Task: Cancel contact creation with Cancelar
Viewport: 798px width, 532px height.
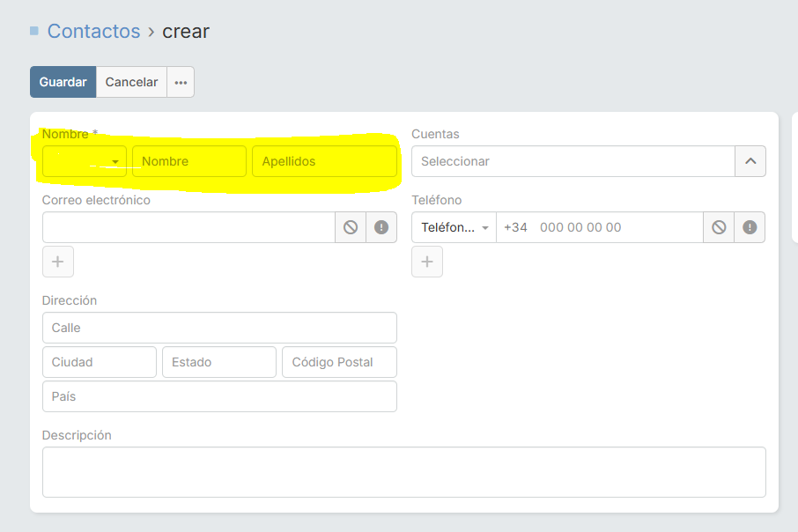Action: 131,82
